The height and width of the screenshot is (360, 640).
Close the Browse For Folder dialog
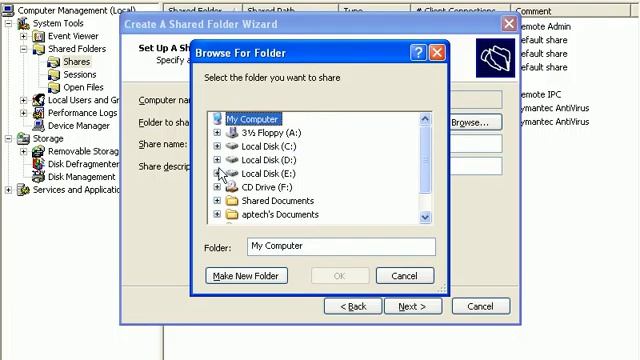(437, 53)
